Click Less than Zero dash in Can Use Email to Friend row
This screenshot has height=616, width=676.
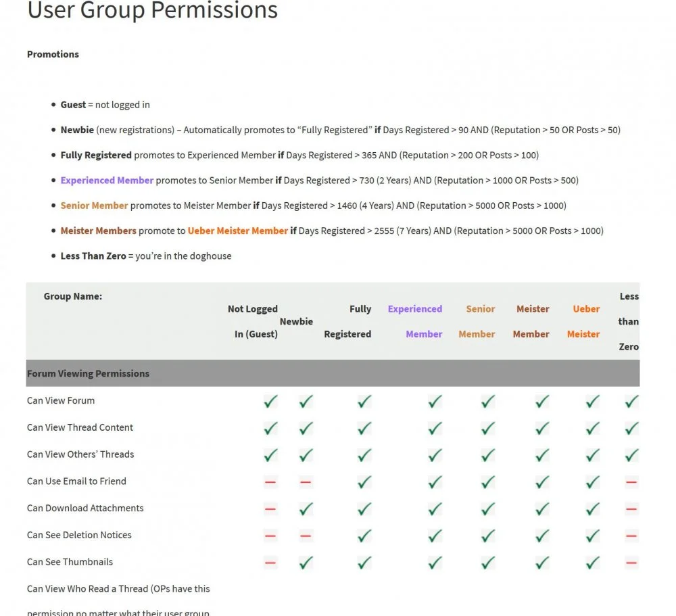pos(631,482)
